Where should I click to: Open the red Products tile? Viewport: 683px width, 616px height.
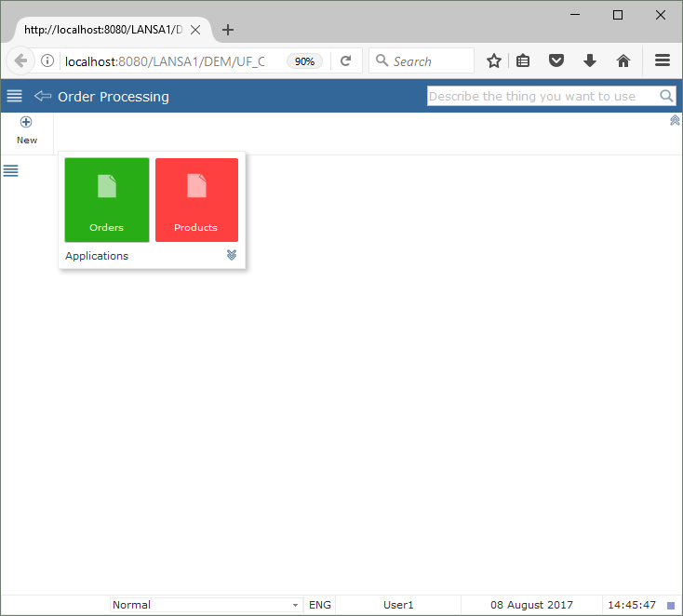196,200
